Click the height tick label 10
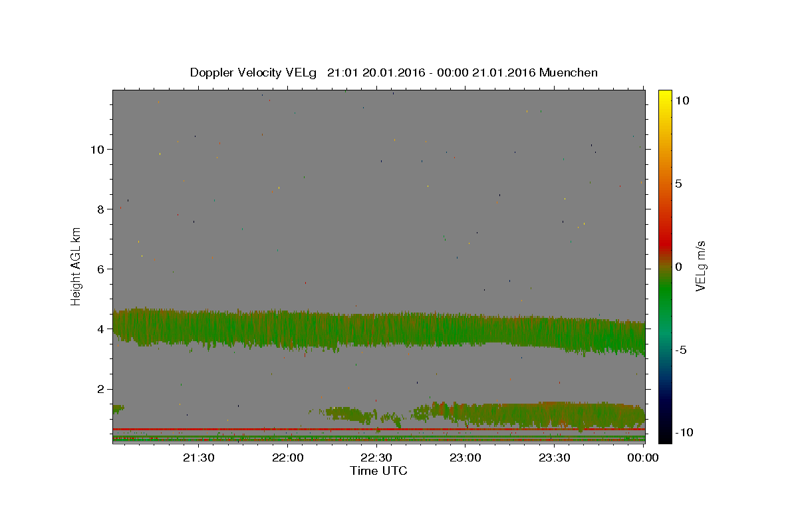 97,149
